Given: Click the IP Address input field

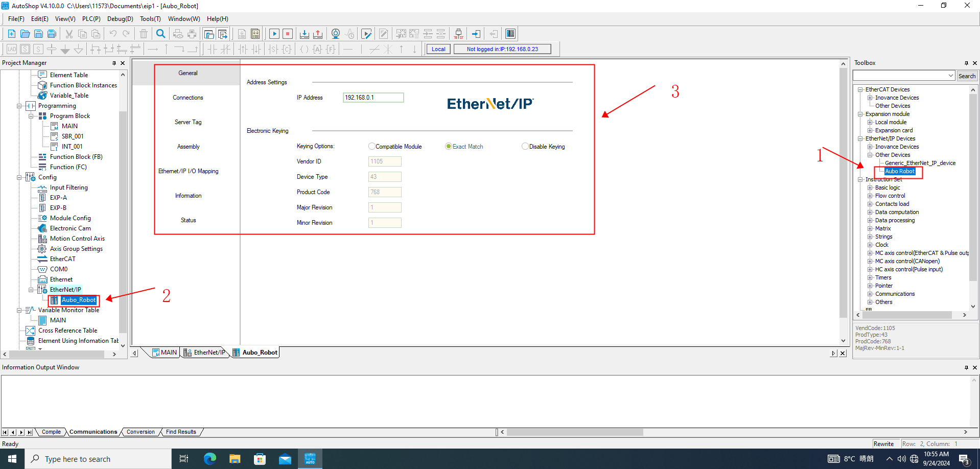Looking at the screenshot, I should click(x=373, y=98).
